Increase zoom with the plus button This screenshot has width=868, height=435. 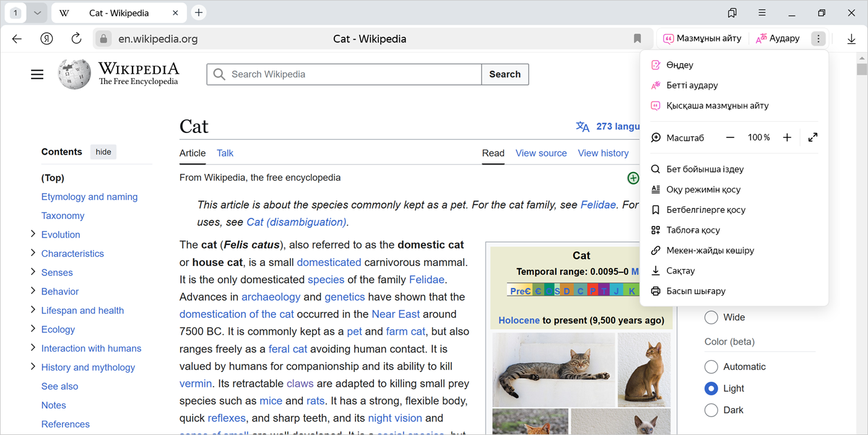click(x=787, y=137)
